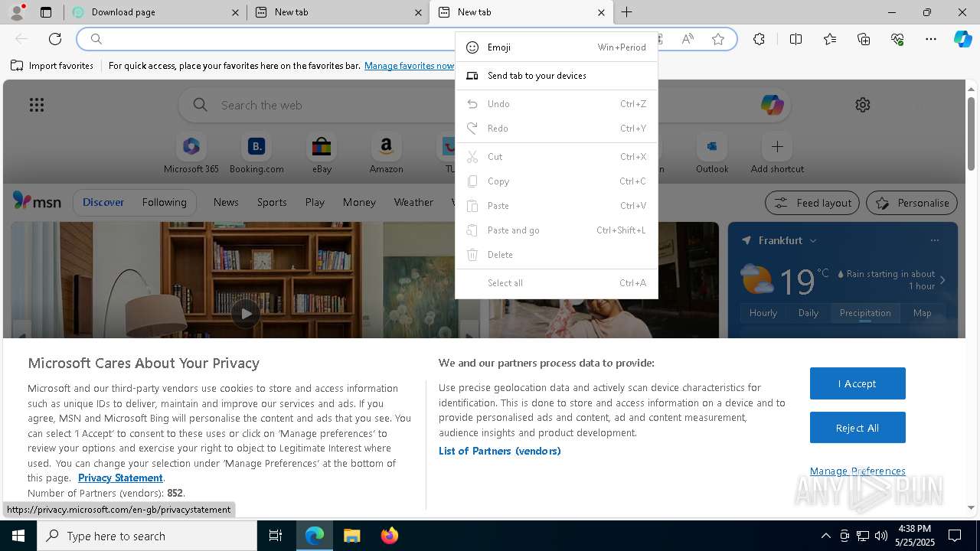The height and width of the screenshot is (551, 980).
Task: Open Amazon shortcut
Action: pyautogui.click(x=386, y=154)
